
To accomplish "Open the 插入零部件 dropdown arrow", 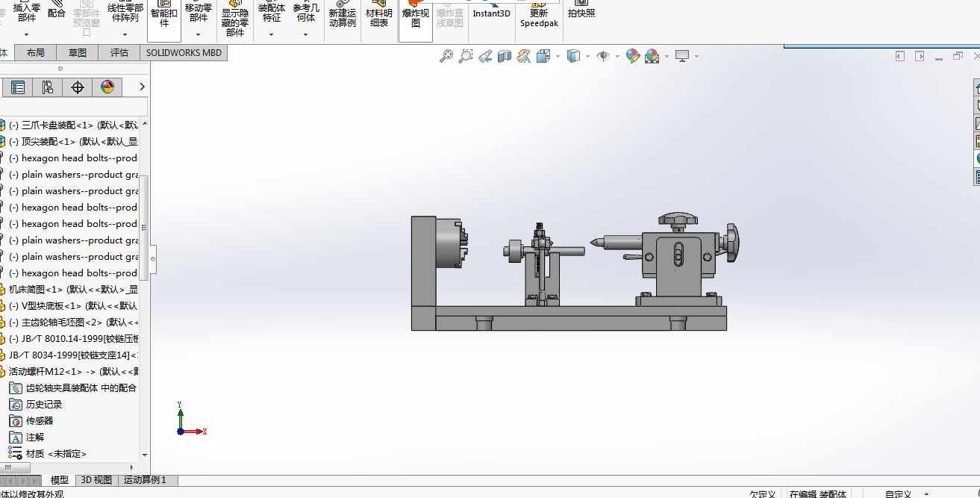I will point(27,34).
